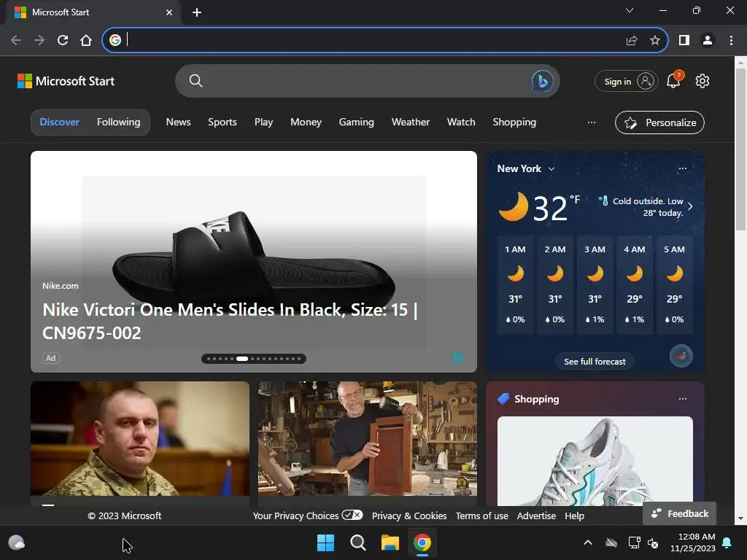Click the Microsoft Start logo
The height and width of the screenshot is (560, 747).
click(x=66, y=81)
